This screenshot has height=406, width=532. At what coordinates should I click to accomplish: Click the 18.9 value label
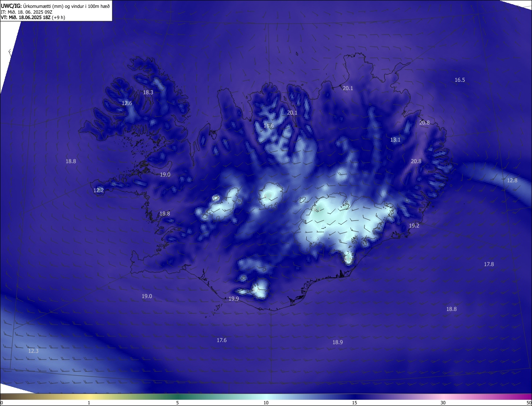coord(337,342)
